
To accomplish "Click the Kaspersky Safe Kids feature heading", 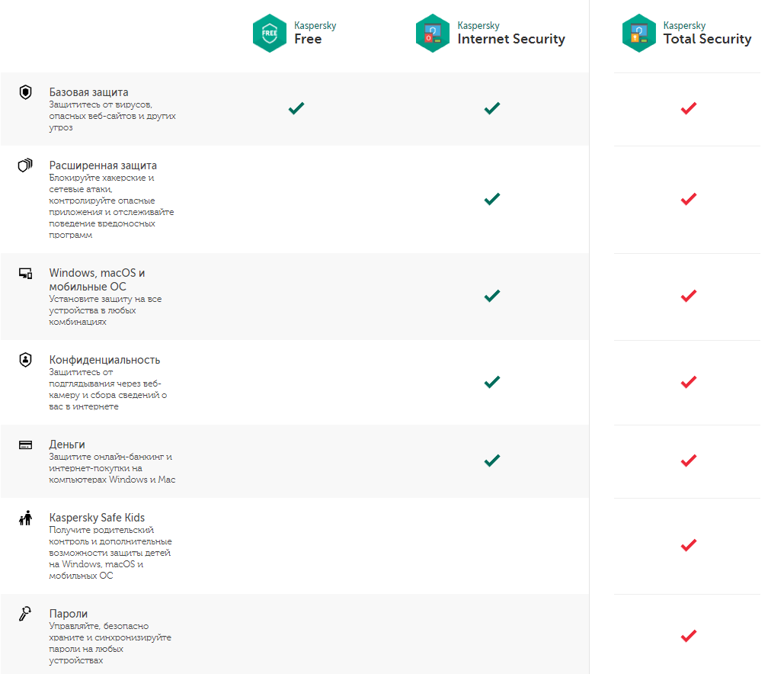I will pos(97,518).
